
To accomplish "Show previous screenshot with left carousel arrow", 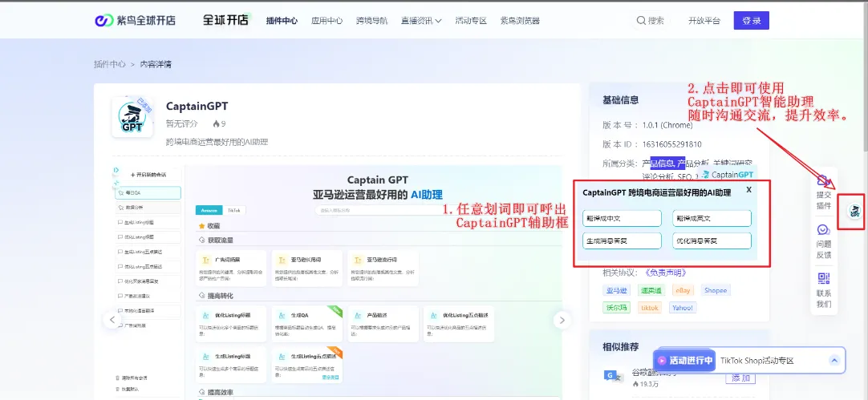I will pyautogui.click(x=112, y=320).
